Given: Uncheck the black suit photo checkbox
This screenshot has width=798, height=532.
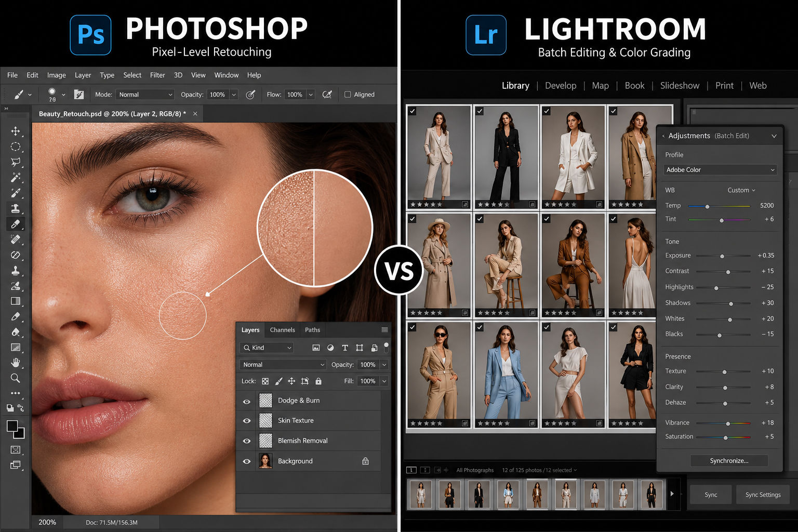Looking at the screenshot, I should pos(480,111).
